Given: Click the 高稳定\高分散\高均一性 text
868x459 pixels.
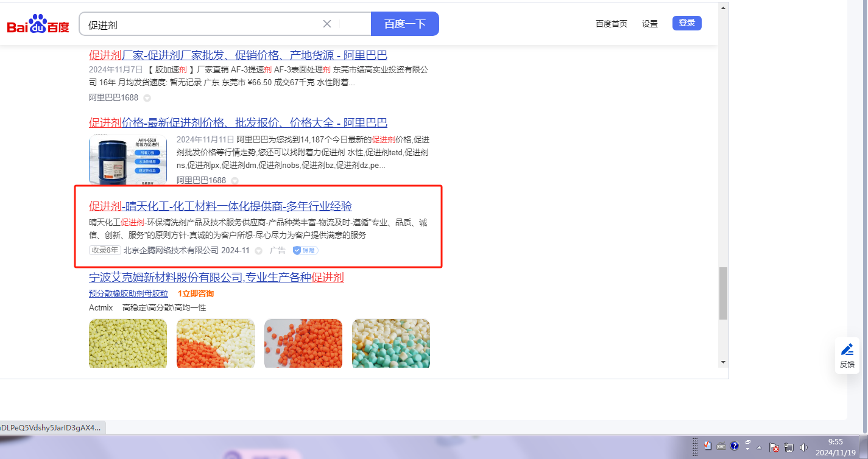Looking at the screenshot, I should coord(164,307).
